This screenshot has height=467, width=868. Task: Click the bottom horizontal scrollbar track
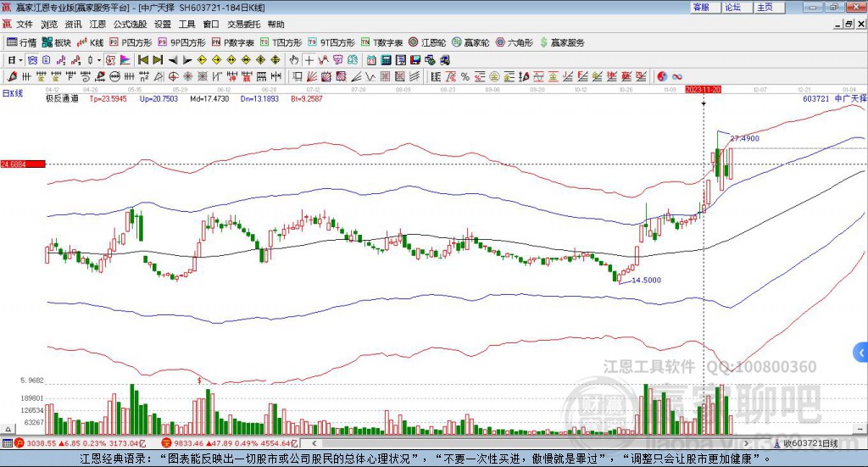coord(530,443)
